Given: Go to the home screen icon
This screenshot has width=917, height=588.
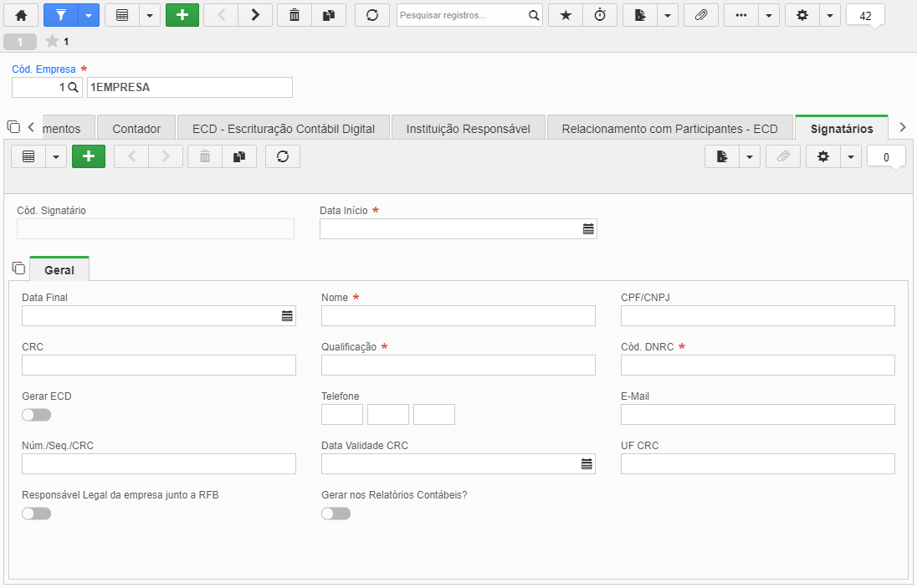Looking at the screenshot, I should [21, 15].
